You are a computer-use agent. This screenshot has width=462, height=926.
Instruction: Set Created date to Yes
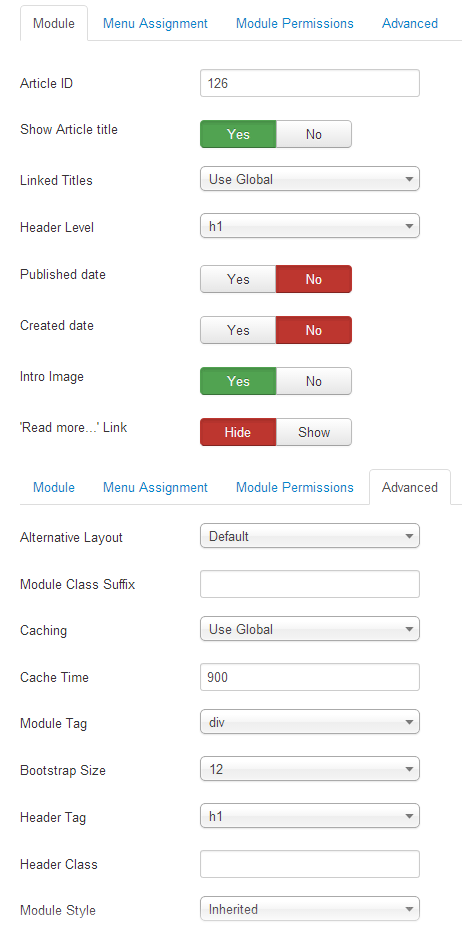(238, 330)
